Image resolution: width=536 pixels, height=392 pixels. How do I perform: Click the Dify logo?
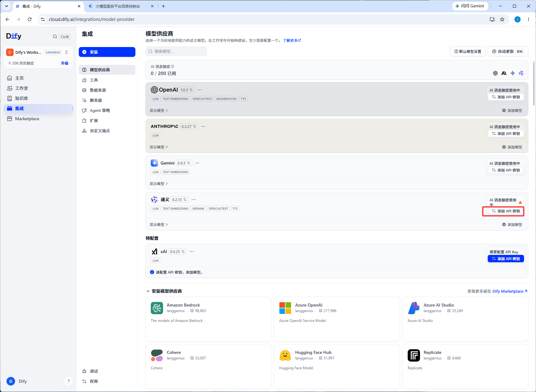point(14,36)
